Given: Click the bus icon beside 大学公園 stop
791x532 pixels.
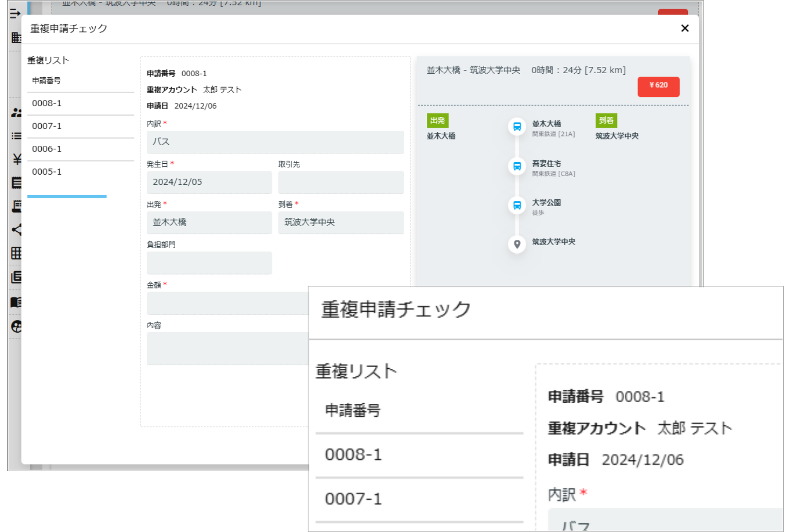Looking at the screenshot, I should click(x=517, y=205).
